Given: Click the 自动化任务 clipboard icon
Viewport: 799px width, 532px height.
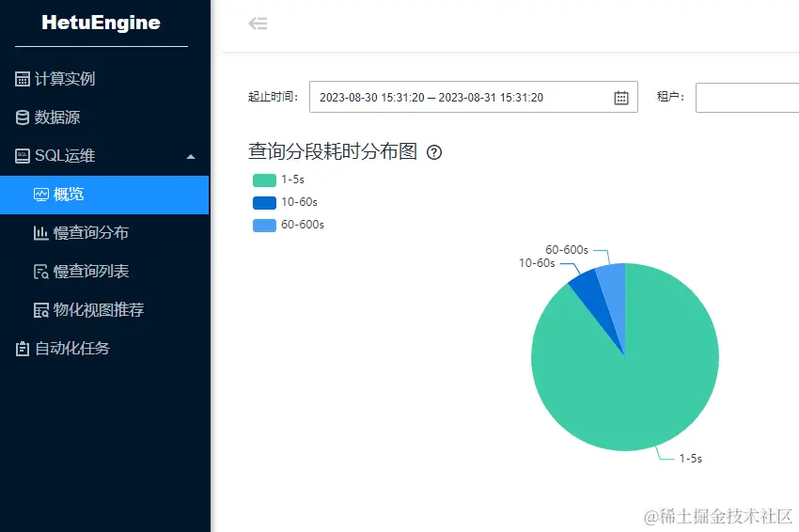Looking at the screenshot, I should (23, 349).
